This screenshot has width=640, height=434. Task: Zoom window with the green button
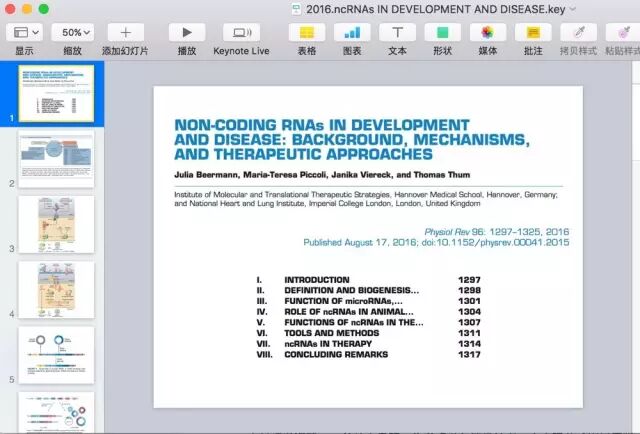click(44, 9)
